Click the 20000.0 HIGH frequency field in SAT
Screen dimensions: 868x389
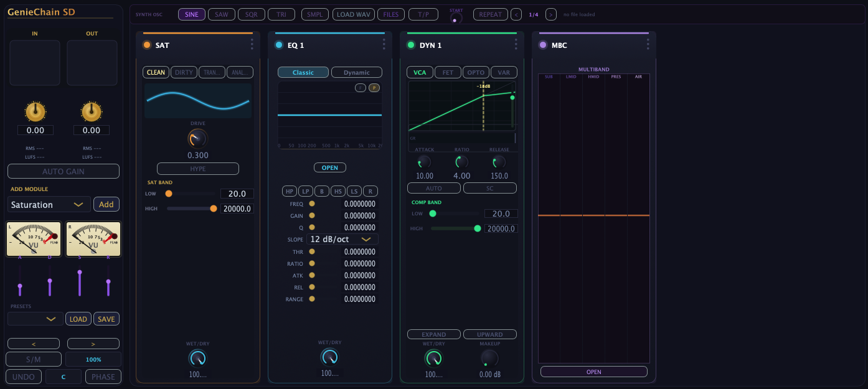237,209
